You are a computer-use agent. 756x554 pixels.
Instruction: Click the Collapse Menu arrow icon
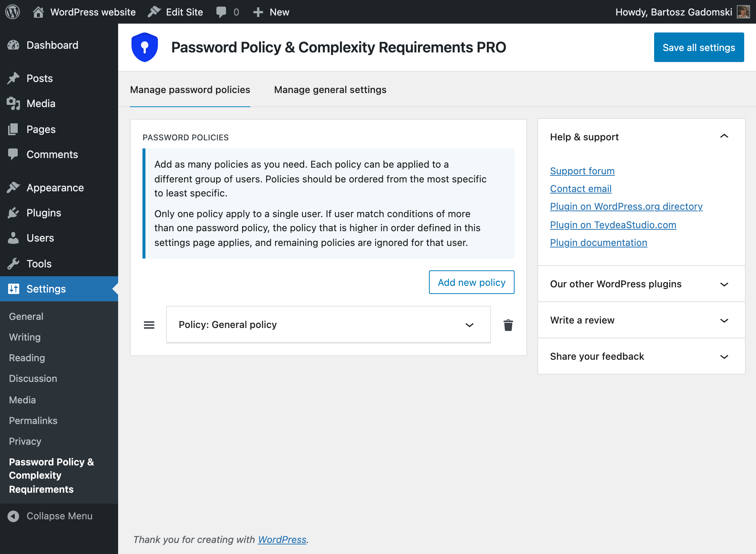click(x=13, y=516)
